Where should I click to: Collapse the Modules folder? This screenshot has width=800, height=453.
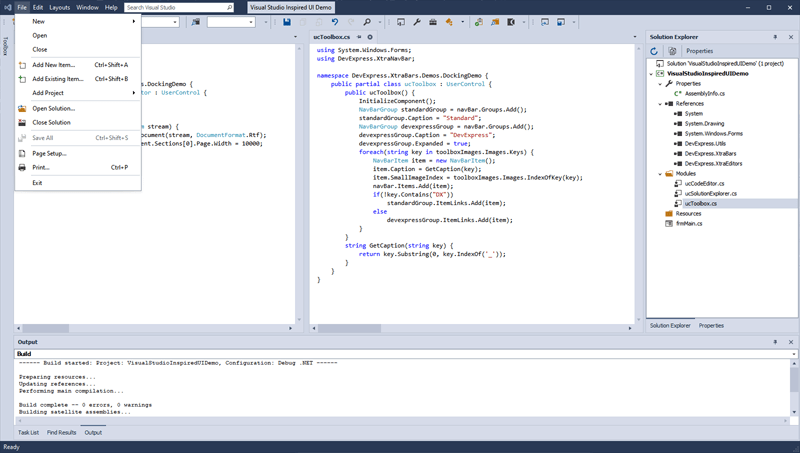660,173
